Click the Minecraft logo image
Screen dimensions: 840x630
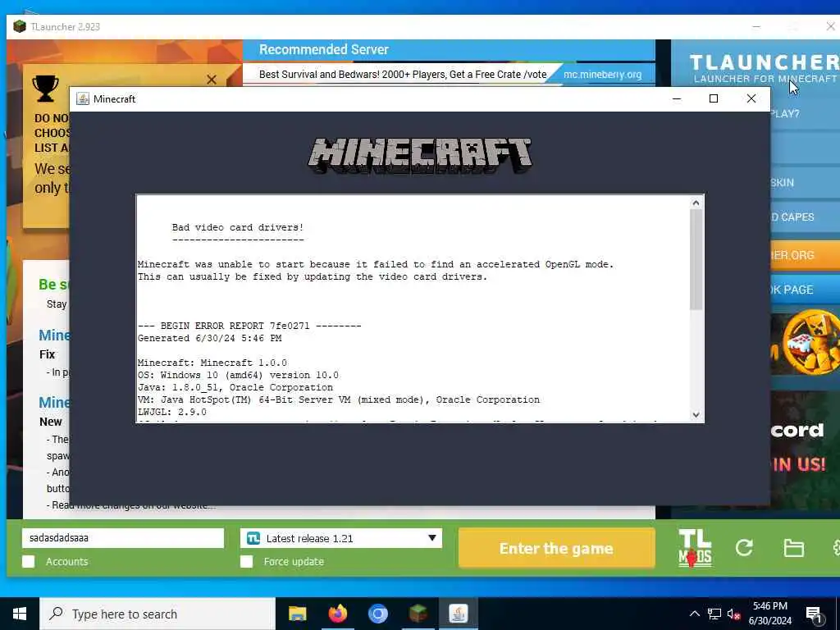tap(420, 155)
